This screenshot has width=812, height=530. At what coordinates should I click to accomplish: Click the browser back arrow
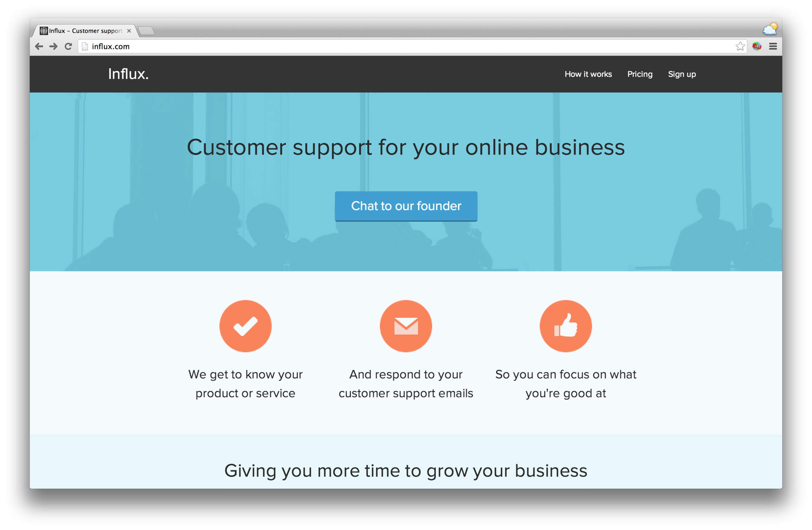39,46
